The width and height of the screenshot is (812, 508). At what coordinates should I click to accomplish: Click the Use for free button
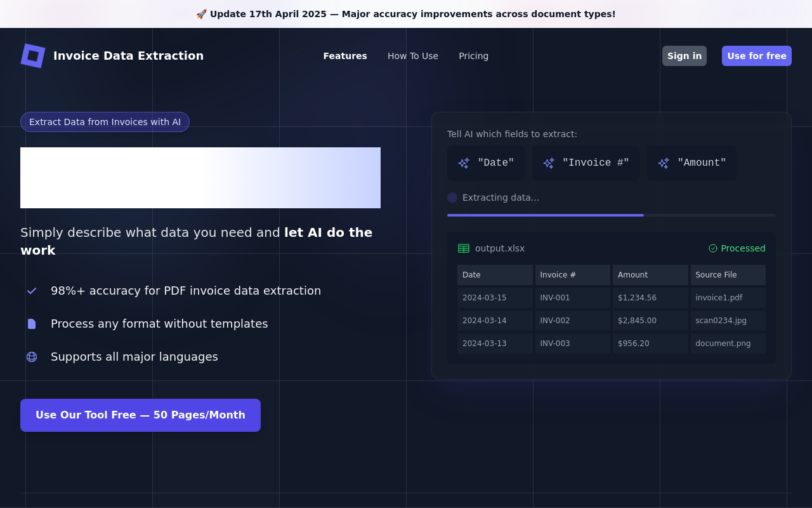[757, 56]
